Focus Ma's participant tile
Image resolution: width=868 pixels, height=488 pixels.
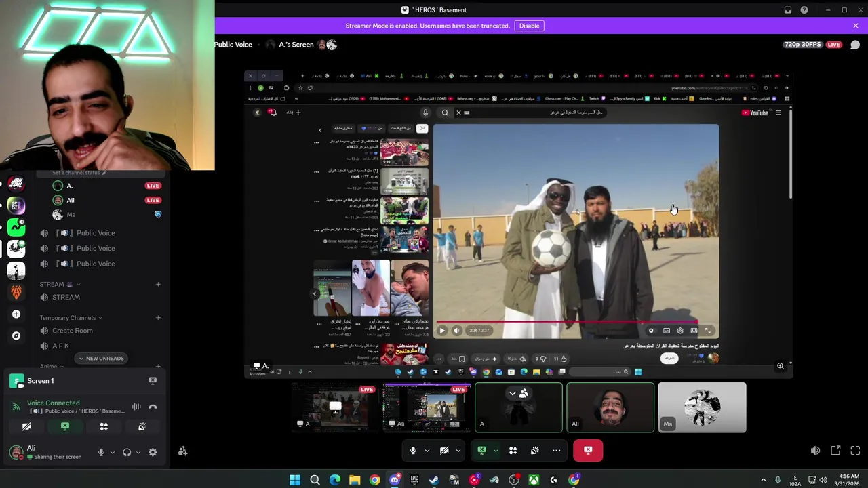pos(702,407)
